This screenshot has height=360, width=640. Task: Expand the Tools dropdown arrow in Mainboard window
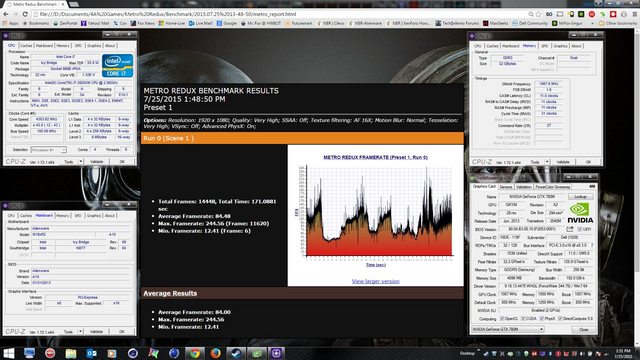click(x=80, y=331)
